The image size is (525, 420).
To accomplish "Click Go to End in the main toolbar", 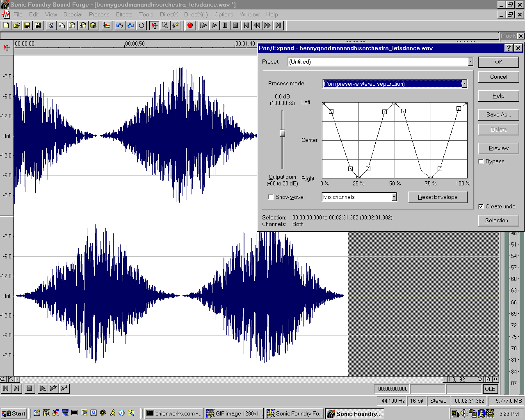I will tap(278, 25).
